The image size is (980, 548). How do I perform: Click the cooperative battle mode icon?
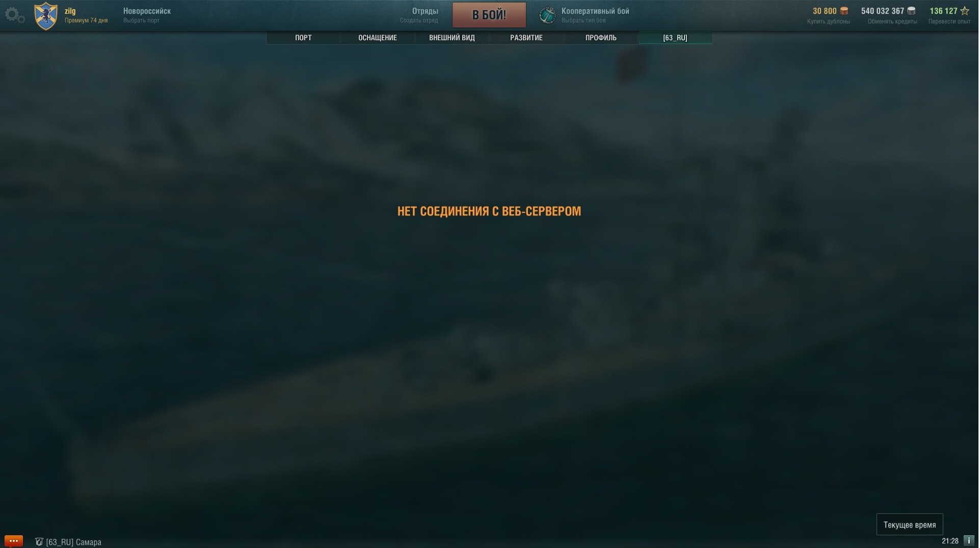[548, 15]
